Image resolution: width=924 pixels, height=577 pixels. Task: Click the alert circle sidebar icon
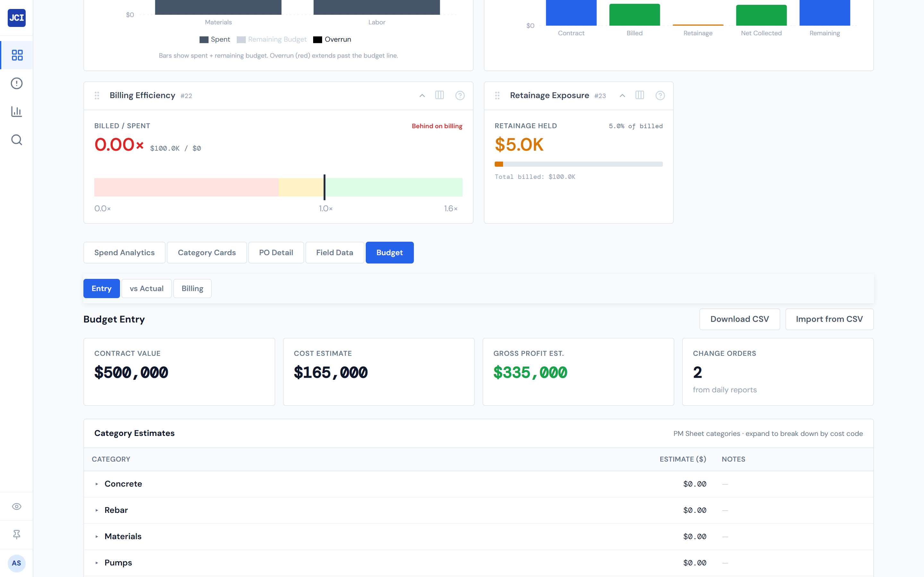pos(17,83)
